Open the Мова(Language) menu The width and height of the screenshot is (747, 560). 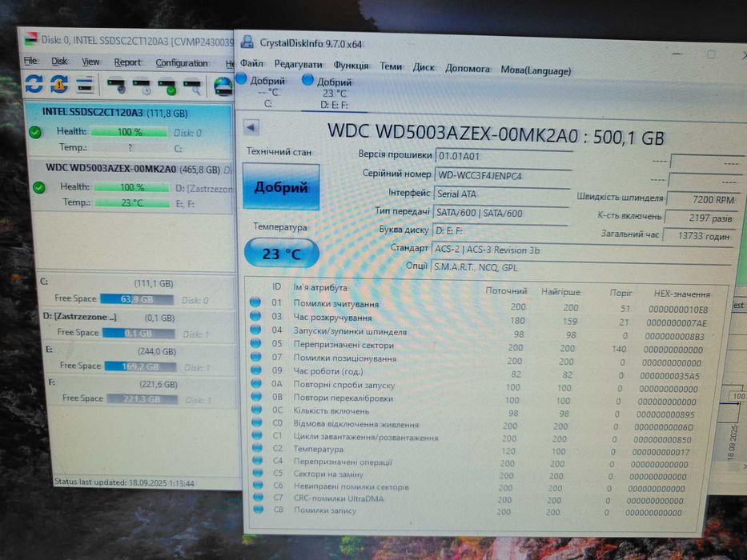click(536, 70)
